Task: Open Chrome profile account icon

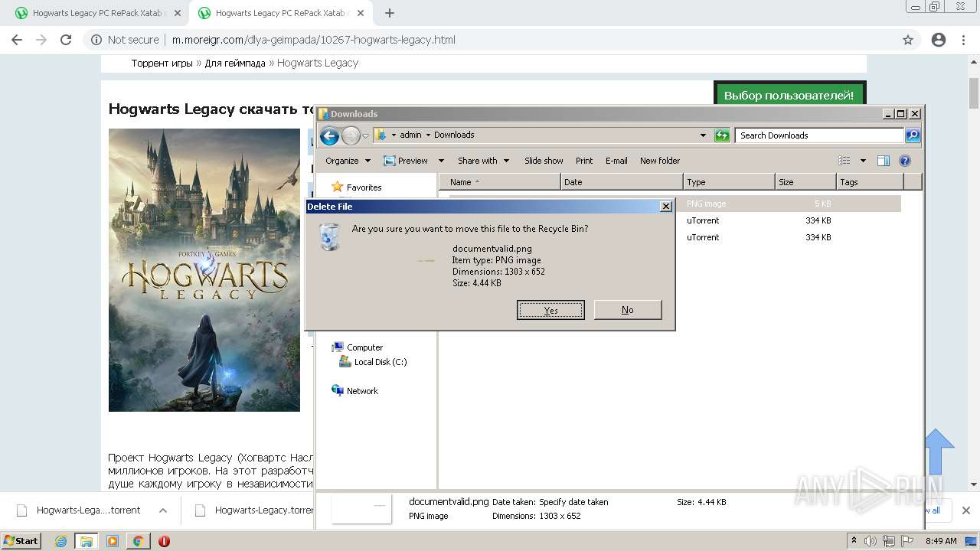Action: coord(939,40)
